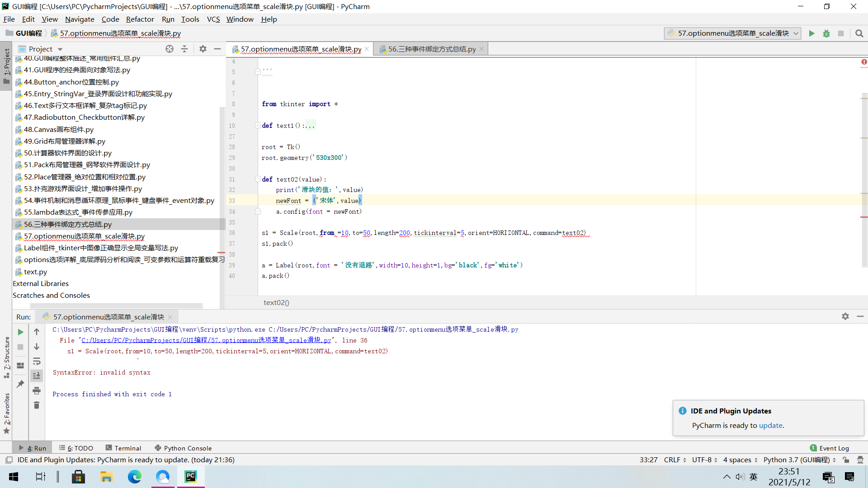Hide the Project tool window
This screenshot has height=488, width=868.
click(x=217, y=49)
